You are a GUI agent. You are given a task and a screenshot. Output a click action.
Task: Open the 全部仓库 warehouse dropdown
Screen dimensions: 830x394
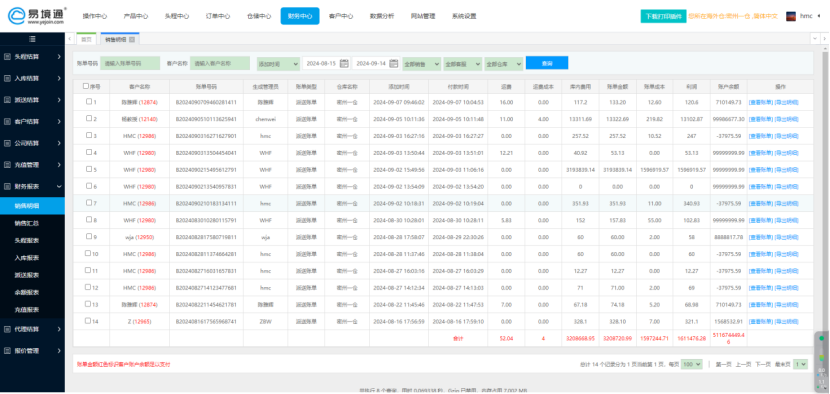coord(503,64)
